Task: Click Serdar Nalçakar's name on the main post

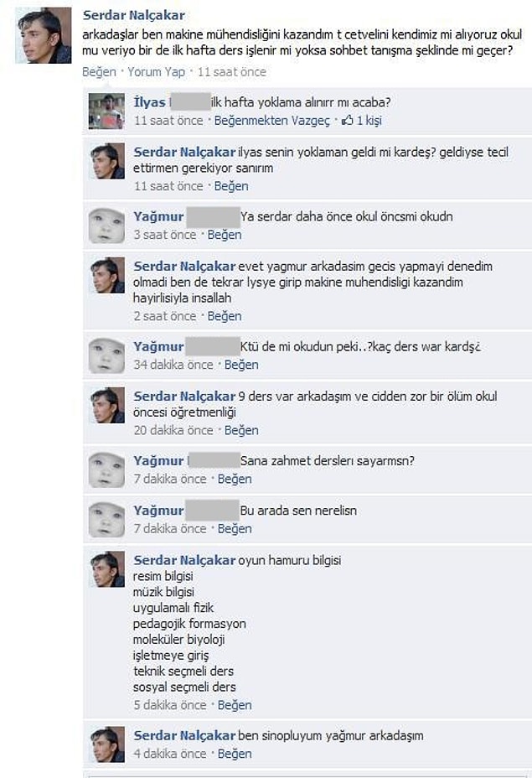Action: [134, 15]
